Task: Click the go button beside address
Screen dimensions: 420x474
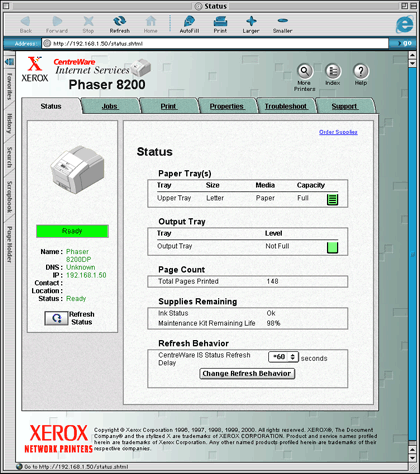Action: point(404,43)
